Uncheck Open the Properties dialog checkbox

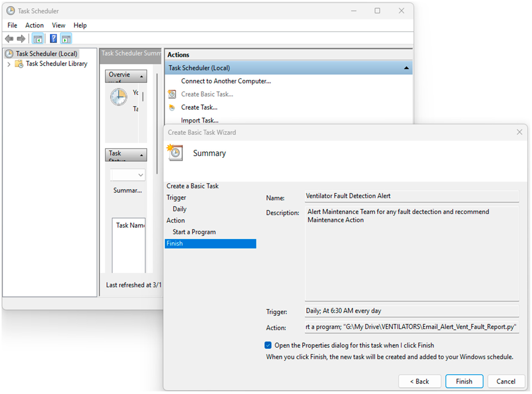tap(268, 345)
